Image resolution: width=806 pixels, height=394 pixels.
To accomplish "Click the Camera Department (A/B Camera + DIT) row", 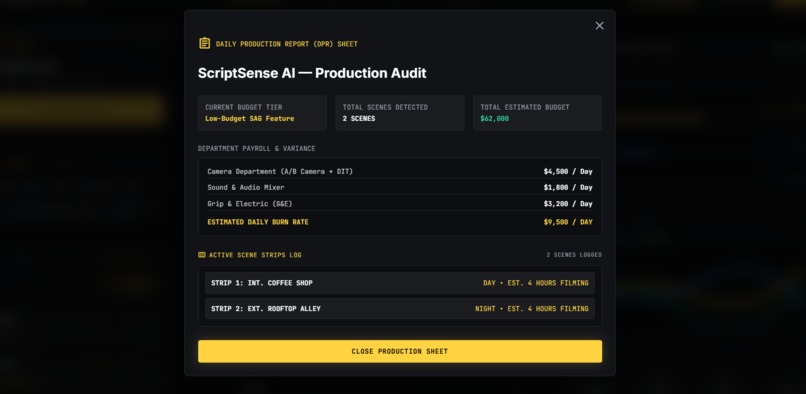I will (x=400, y=171).
